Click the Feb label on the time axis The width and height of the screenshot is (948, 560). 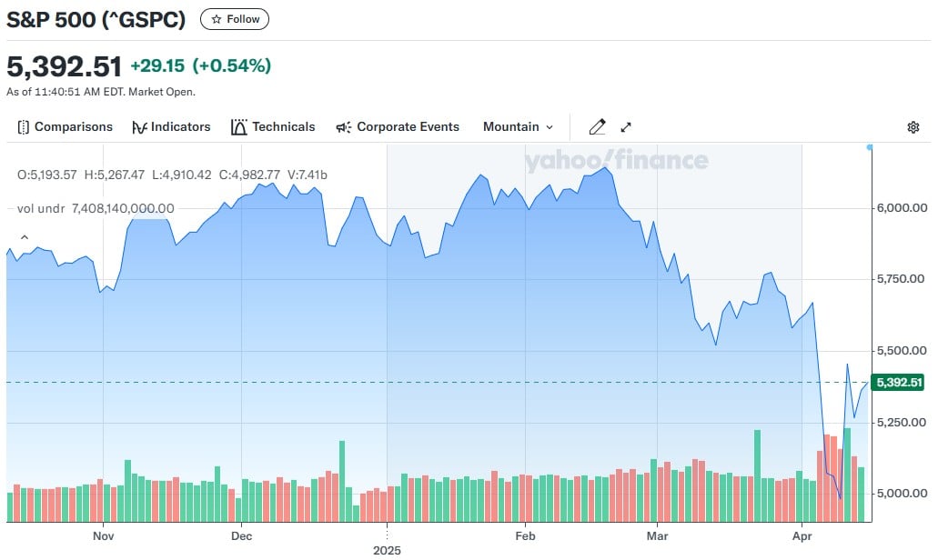click(x=524, y=536)
